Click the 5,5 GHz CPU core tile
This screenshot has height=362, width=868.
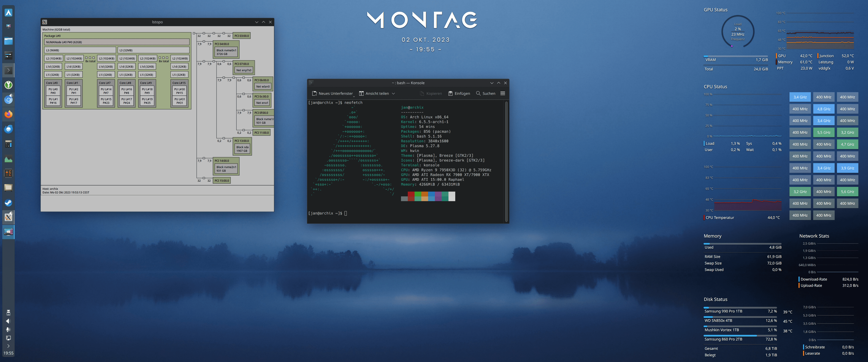coord(823,133)
